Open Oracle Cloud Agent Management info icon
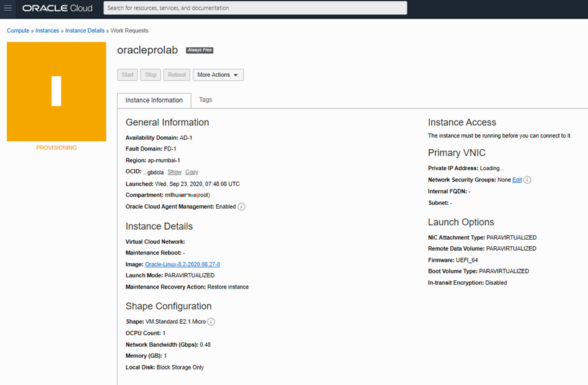 coord(242,207)
